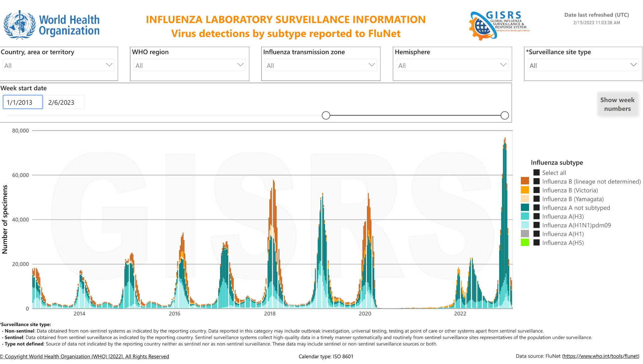643x364 pixels.
Task: Toggle the Influenza B (Victoria) checkbox
Action: point(537,190)
